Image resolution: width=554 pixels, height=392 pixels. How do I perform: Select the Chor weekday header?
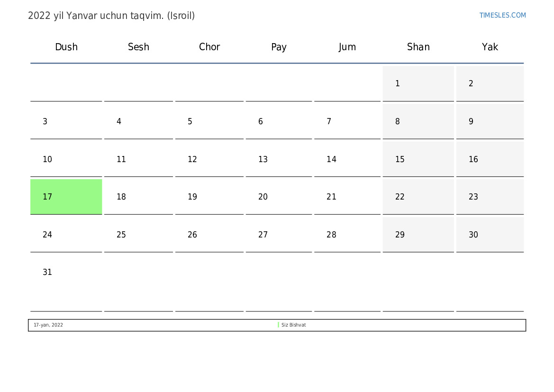[x=209, y=47]
